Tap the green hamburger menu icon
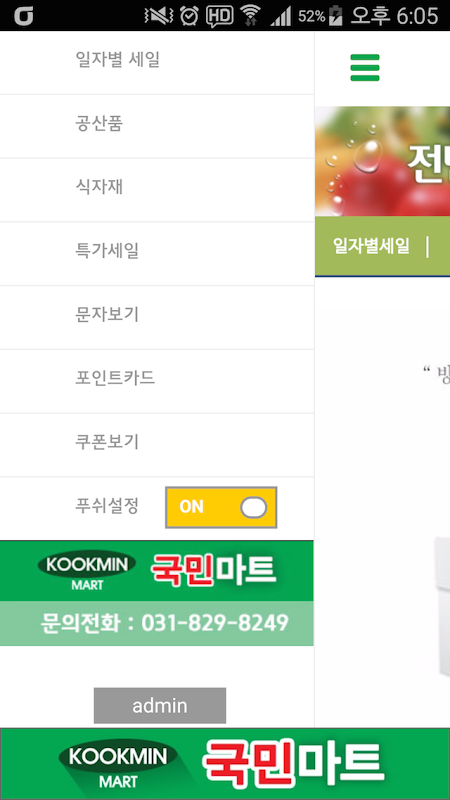Screen dimensions: 450x800 365,67
